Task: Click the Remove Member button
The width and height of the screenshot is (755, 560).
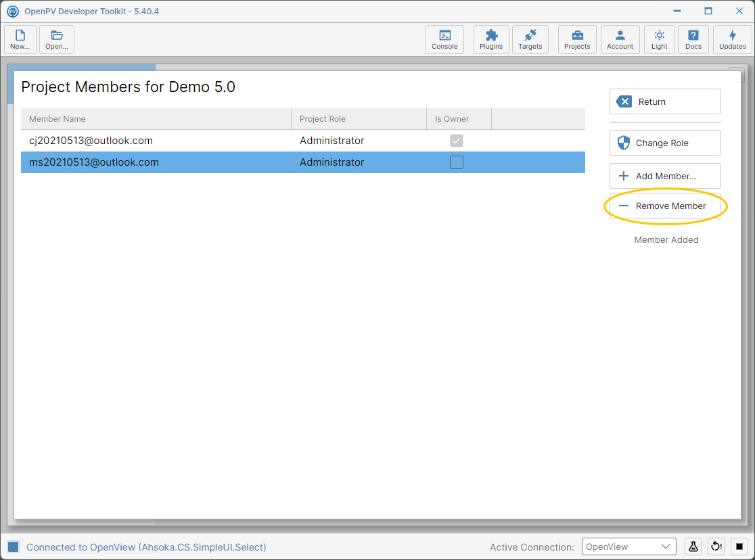Action: pos(665,206)
